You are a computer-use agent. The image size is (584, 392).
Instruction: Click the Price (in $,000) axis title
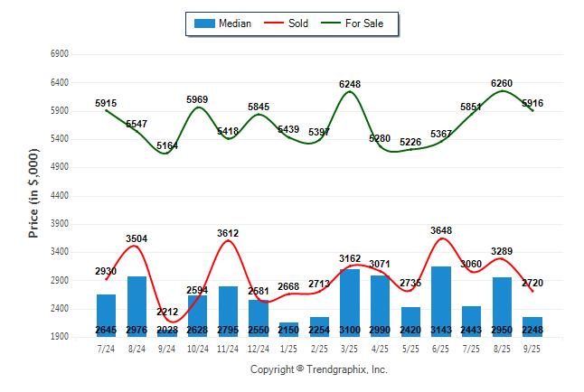[33, 195]
